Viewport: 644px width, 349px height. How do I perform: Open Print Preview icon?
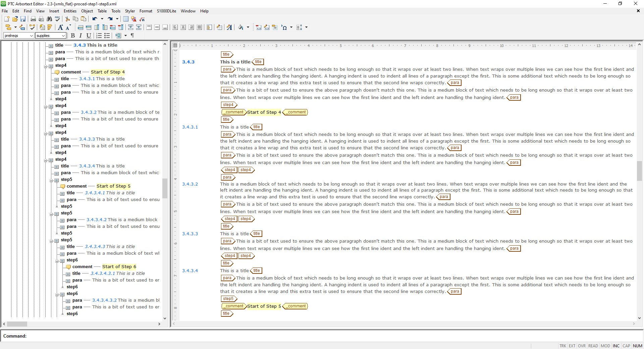[x=41, y=19]
